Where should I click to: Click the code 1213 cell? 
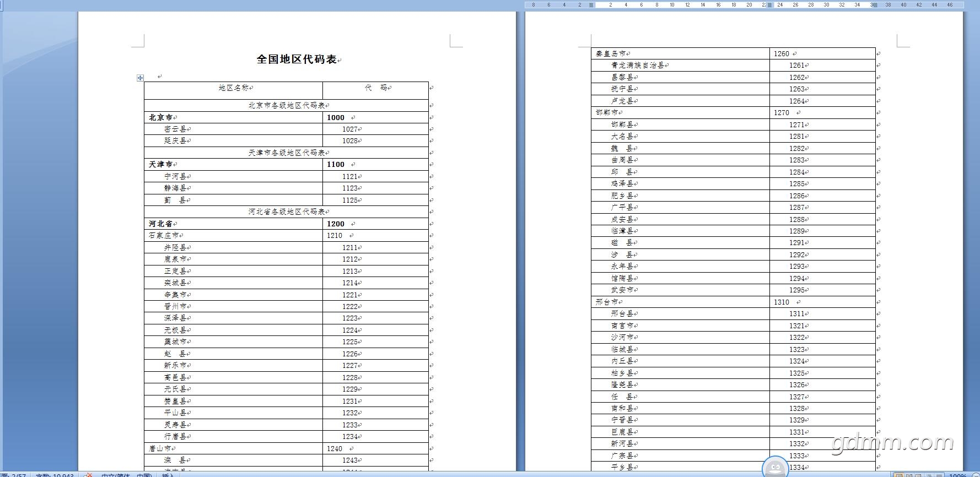pos(375,271)
